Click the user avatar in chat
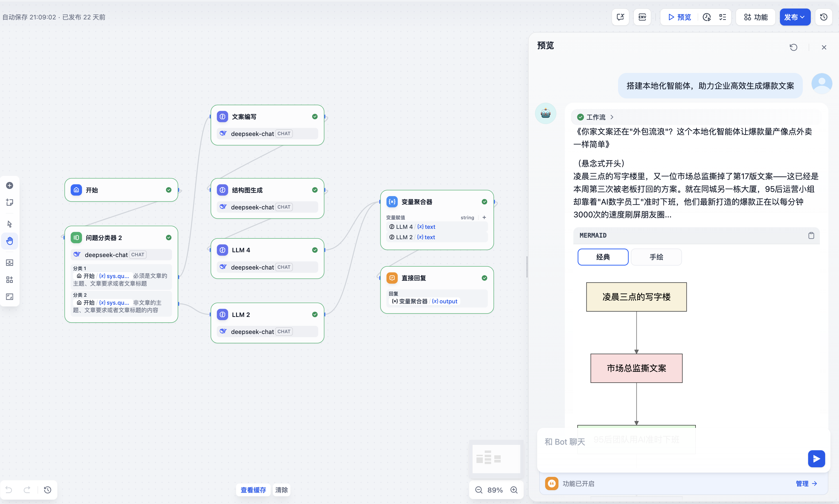Viewport: 839px width, 504px height. (x=822, y=84)
